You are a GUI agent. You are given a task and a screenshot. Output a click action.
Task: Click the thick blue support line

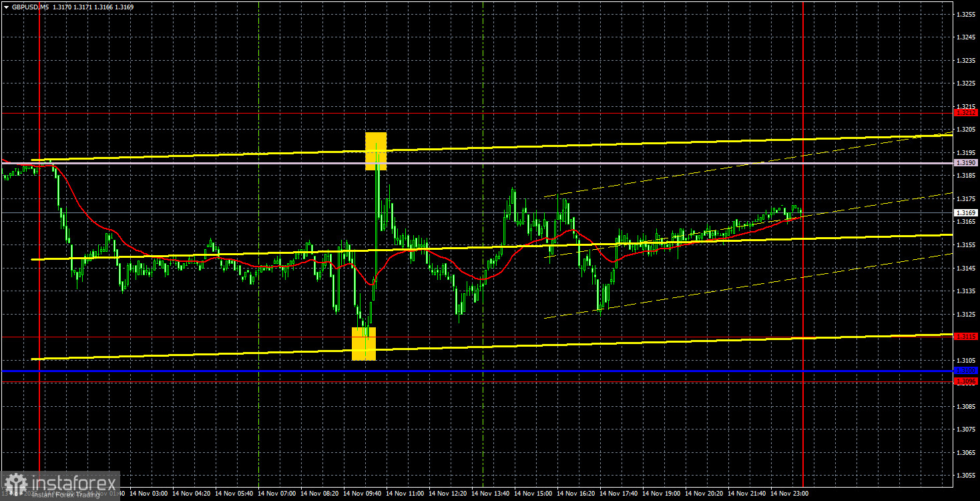tap(467, 369)
